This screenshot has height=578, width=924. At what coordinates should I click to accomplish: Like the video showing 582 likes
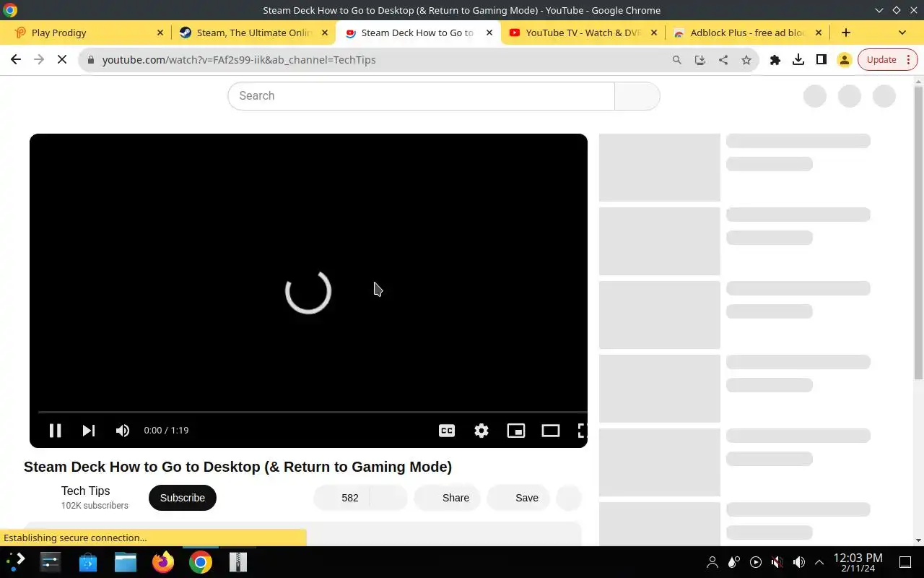[x=342, y=498]
